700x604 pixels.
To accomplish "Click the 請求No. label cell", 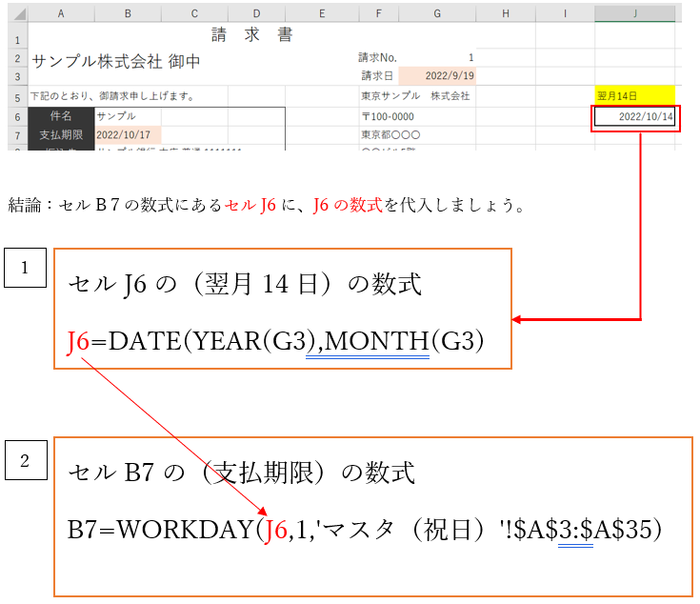I will coord(379,58).
